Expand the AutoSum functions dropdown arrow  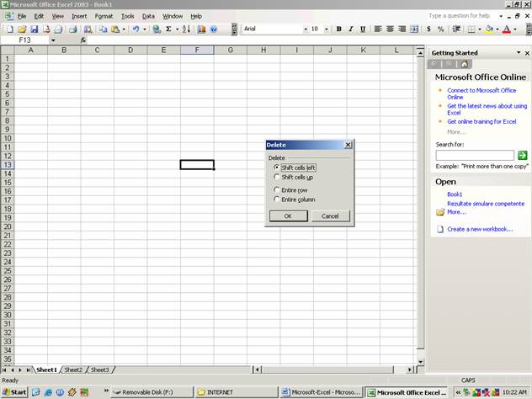point(177,29)
